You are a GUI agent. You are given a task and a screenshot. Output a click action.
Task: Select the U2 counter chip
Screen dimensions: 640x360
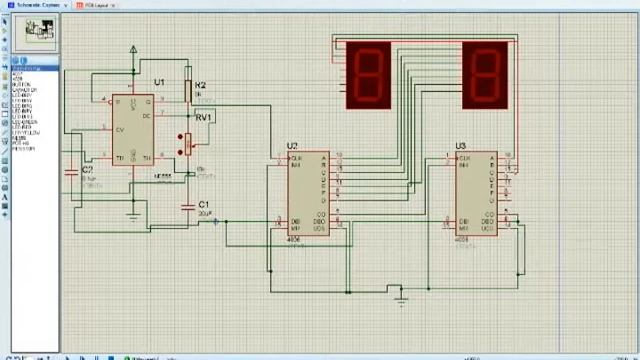pos(308,193)
